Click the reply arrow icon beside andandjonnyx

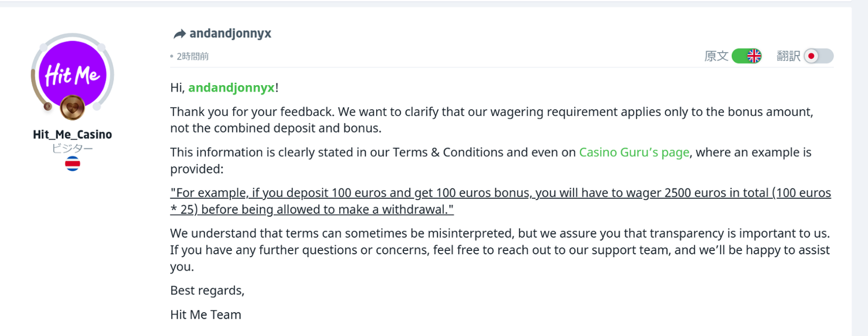[x=179, y=34]
